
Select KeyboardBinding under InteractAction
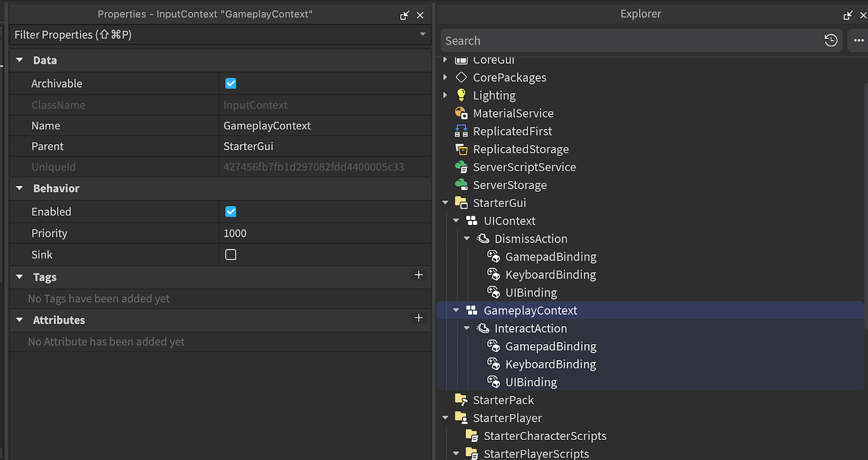tap(550, 364)
